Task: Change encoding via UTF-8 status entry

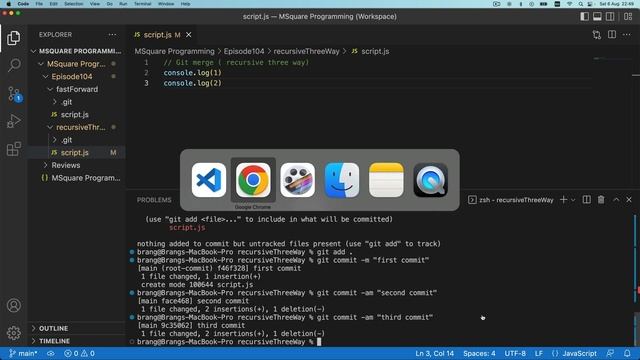Action: [x=515, y=353]
